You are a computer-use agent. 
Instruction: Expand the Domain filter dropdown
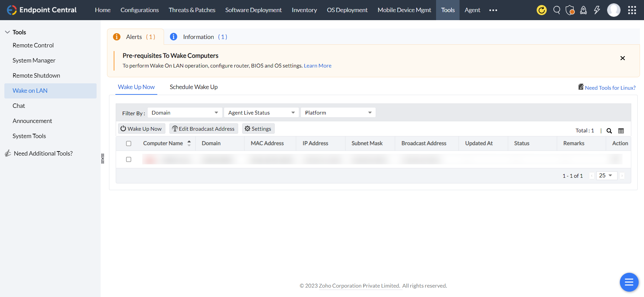point(184,113)
